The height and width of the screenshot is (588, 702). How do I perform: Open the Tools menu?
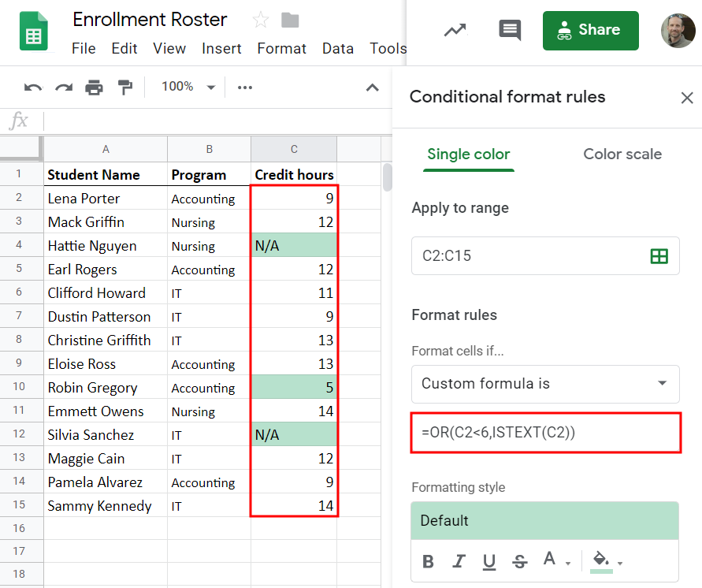click(388, 48)
